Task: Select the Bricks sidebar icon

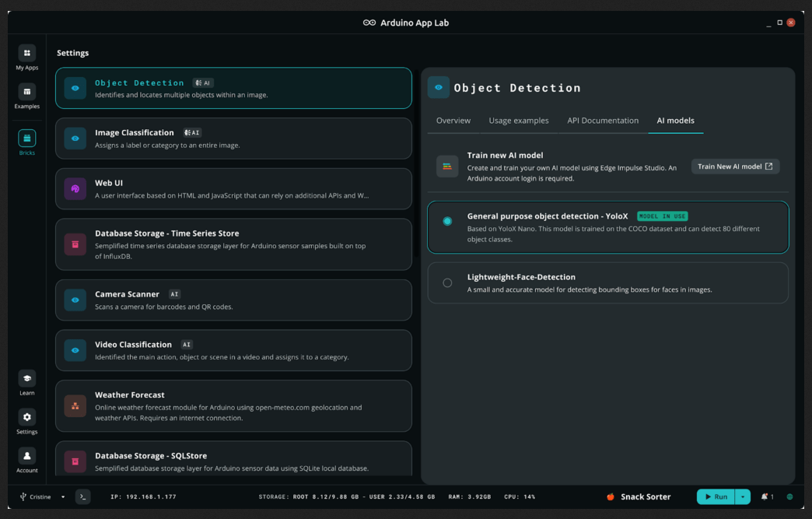Action: tap(26, 139)
